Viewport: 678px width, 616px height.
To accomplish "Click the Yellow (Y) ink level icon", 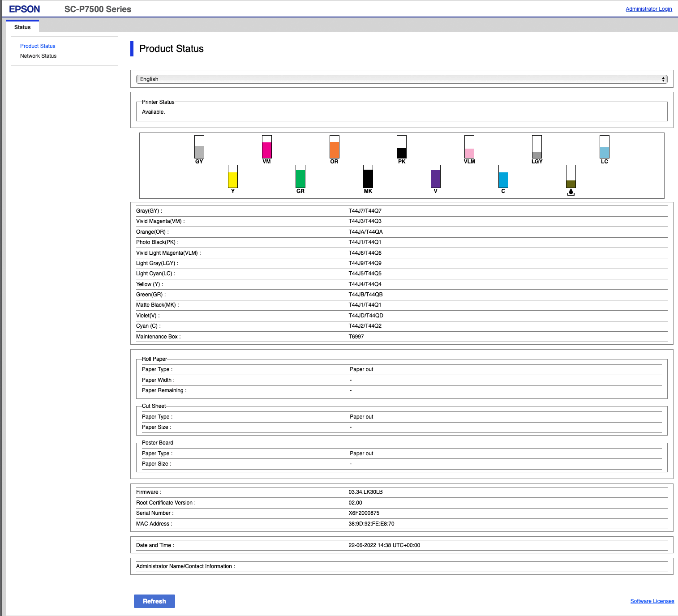I will 233,176.
